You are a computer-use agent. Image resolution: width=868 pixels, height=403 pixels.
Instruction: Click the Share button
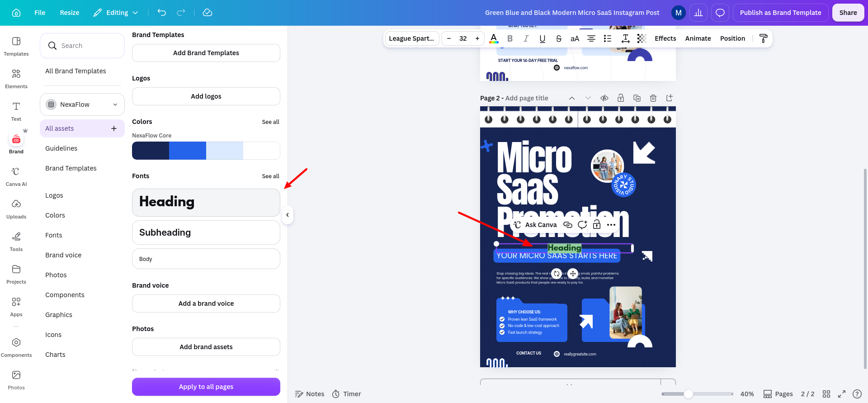coord(848,13)
